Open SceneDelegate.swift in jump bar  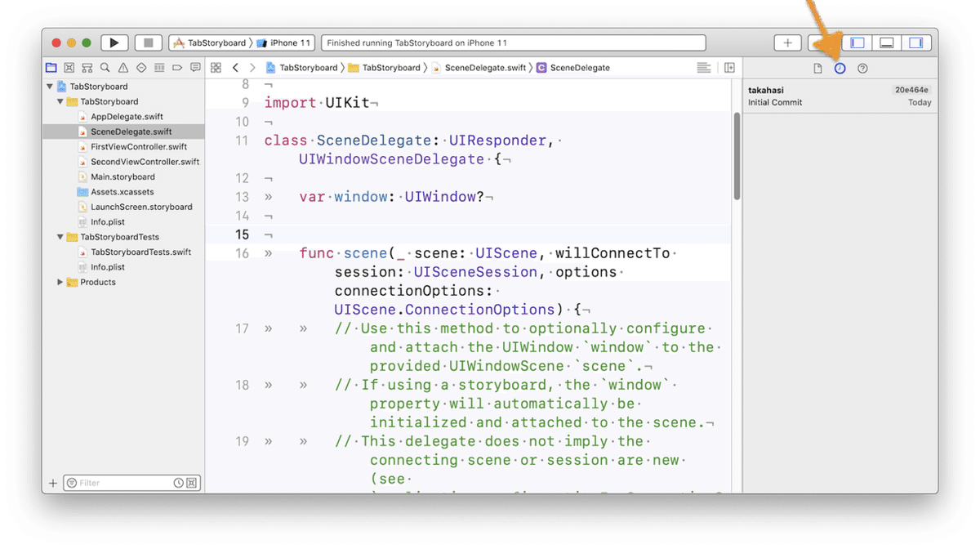point(479,68)
